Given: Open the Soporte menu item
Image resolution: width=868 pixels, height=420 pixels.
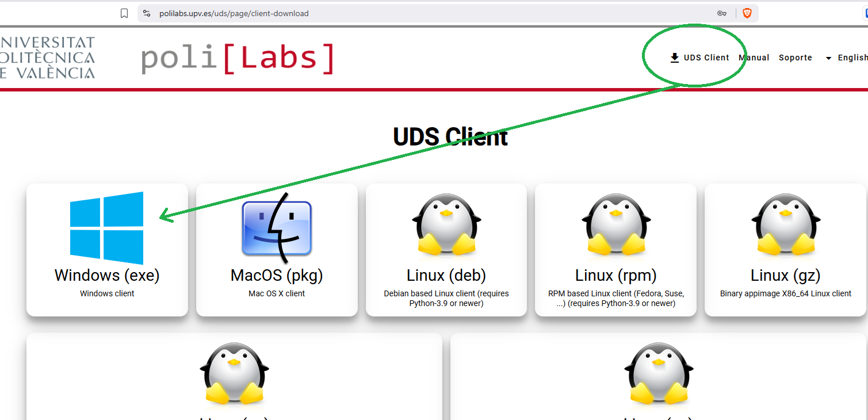Looking at the screenshot, I should (796, 58).
